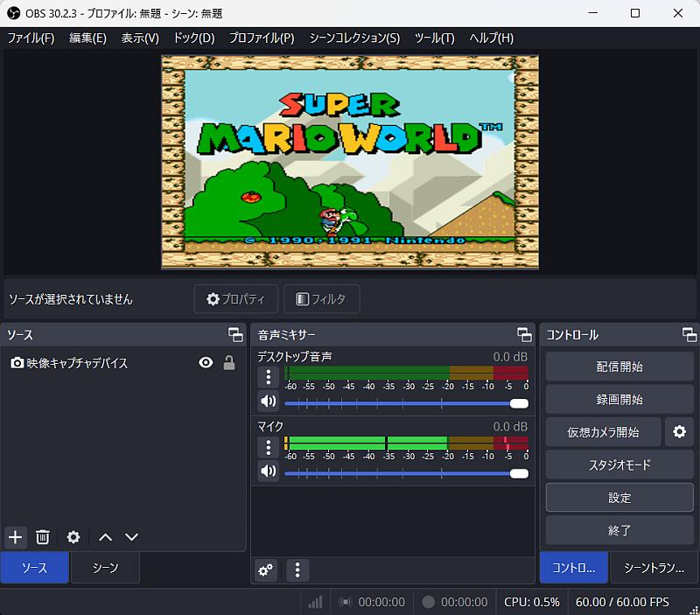The height and width of the screenshot is (615, 700).
Task: Click the connection signal bars status icon
Action: coord(315,602)
